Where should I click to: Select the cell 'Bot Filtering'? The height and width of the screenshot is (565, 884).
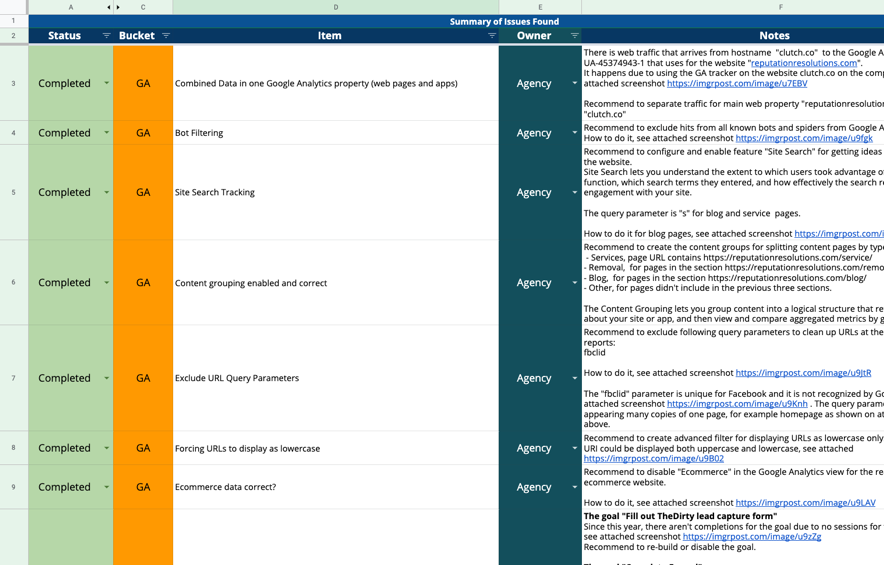coord(335,133)
